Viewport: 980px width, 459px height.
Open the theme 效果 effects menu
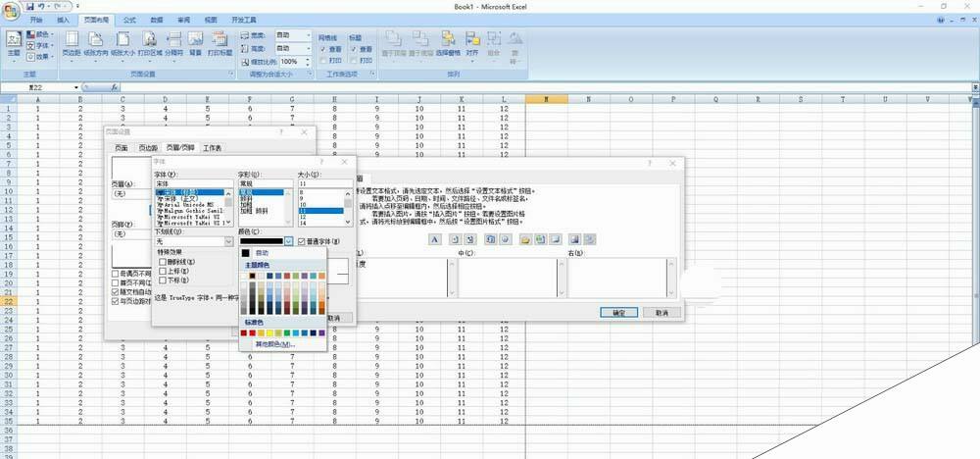(x=40, y=56)
